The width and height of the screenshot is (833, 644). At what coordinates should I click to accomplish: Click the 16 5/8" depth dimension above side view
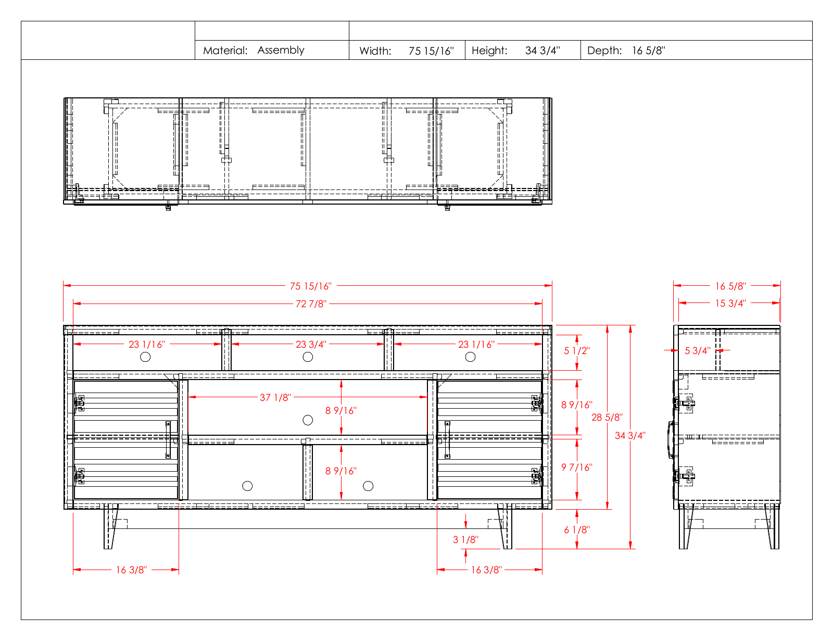730,286
